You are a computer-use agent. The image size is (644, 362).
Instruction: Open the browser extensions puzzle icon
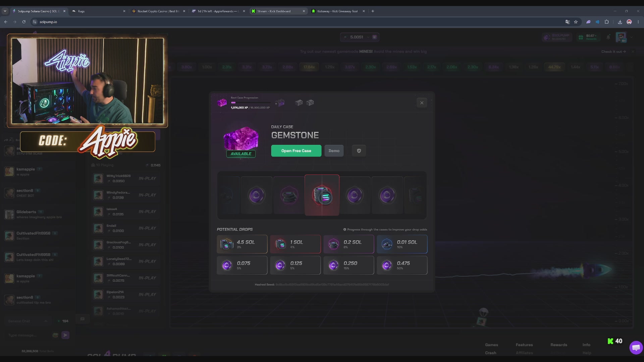(x=606, y=22)
